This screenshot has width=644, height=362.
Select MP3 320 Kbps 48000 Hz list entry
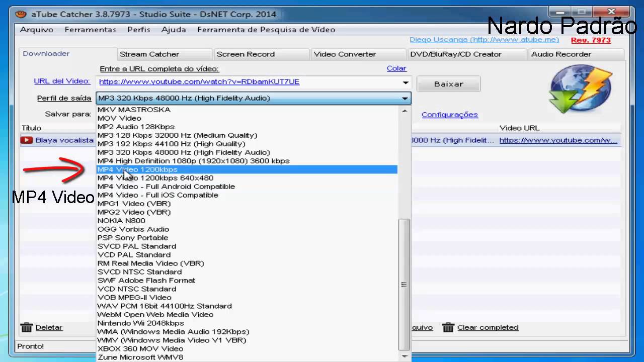pyautogui.click(x=247, y=152)
